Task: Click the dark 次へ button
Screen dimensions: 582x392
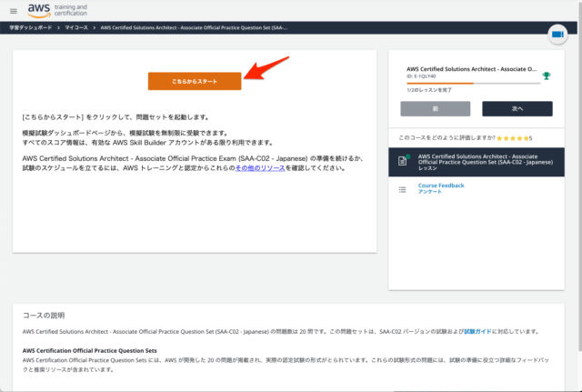Action: point(517,109)
